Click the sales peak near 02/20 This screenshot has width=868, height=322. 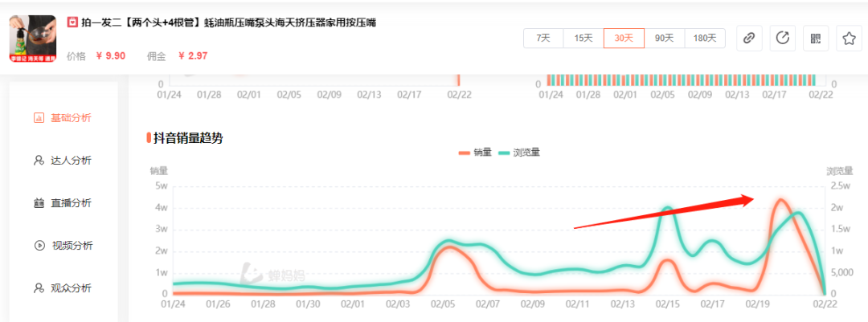[x=780, y=200]
